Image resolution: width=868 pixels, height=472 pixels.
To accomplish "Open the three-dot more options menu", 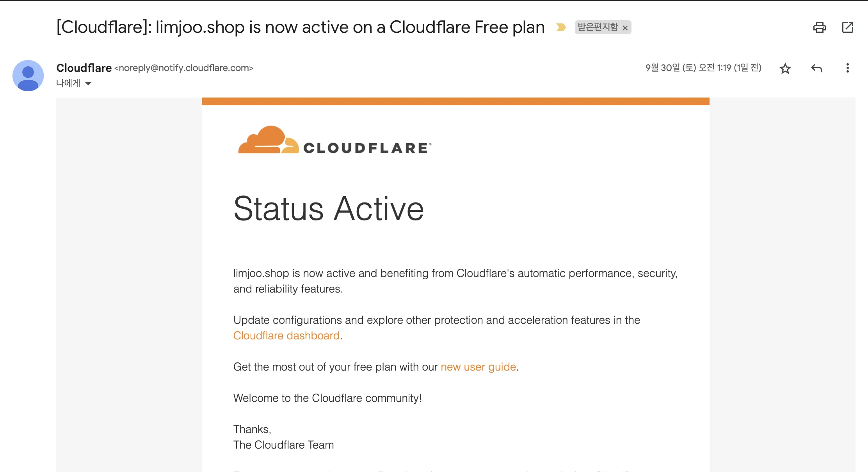I will click(x=847, y=68).
